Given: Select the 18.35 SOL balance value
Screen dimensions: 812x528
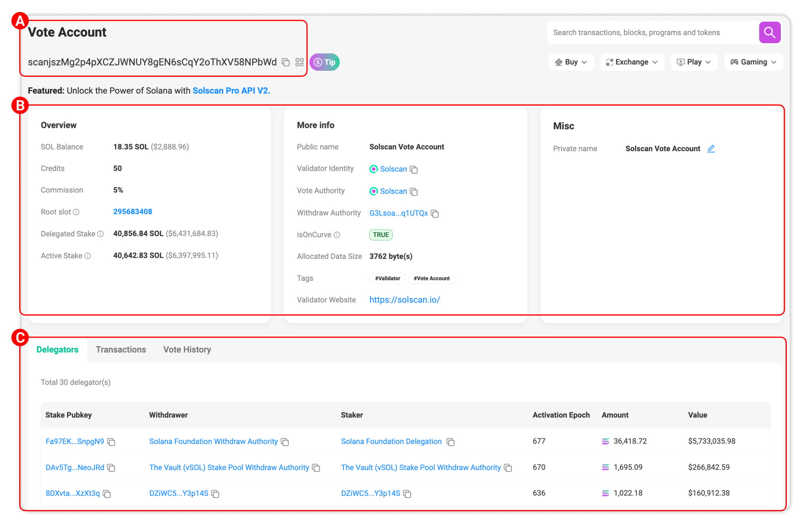Looking at the screenshot, I should pyautogui.click(x=131, y=147).
